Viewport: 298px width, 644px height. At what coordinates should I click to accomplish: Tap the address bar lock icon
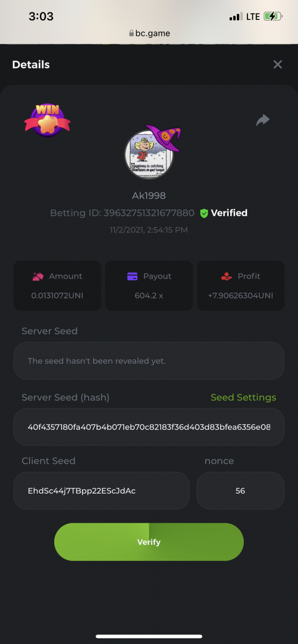pyautogui.click(x=132, y=33)
